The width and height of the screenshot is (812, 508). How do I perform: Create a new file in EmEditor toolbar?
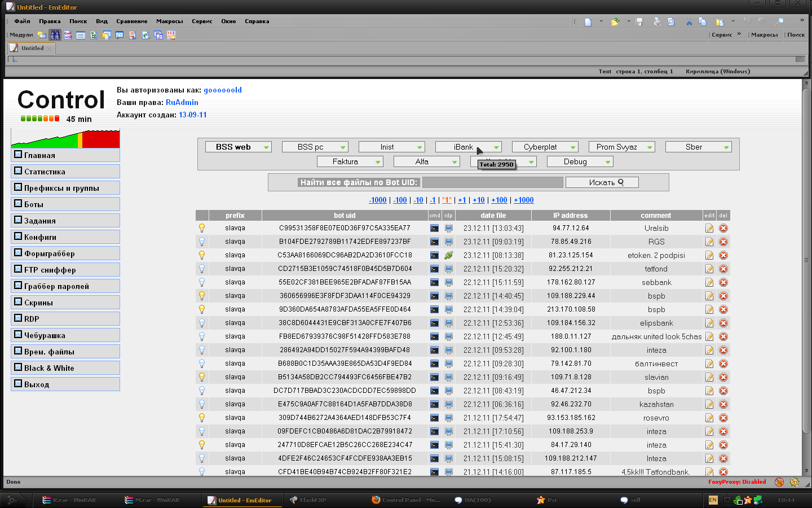588,22
